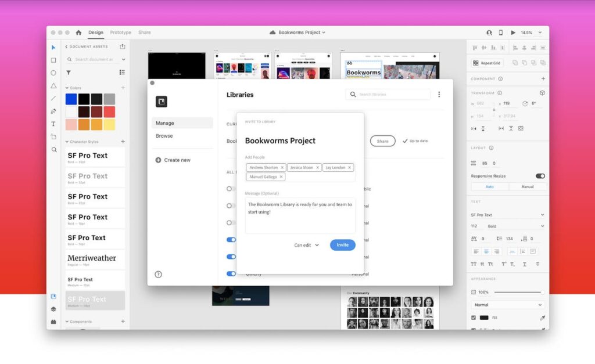Select the blue color swatch

click(71, 99)
